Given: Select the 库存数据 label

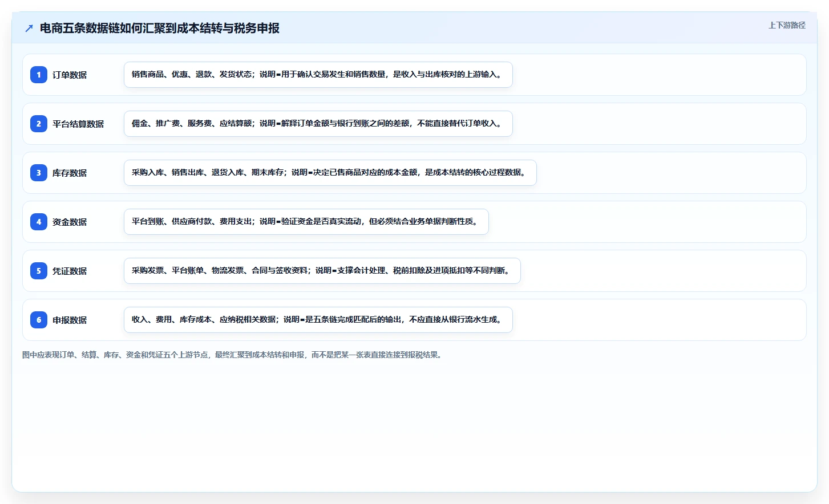Looking at the screenshot, I should tap(70, 173).
